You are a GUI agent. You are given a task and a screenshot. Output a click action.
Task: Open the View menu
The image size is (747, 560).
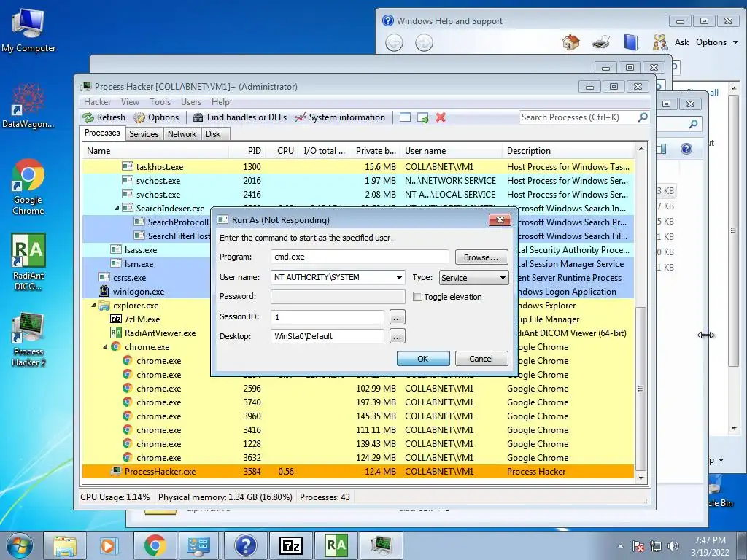click(130, 102)
